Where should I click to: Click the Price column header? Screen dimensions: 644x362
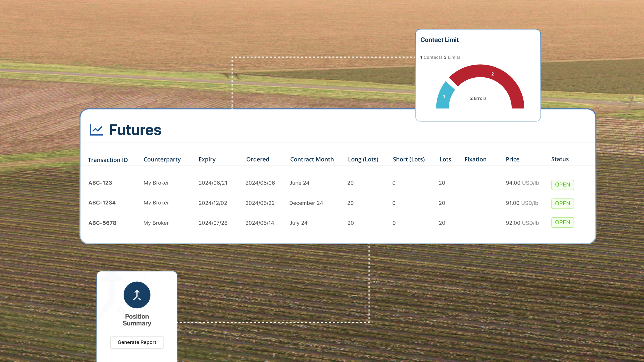coord(513,159)
